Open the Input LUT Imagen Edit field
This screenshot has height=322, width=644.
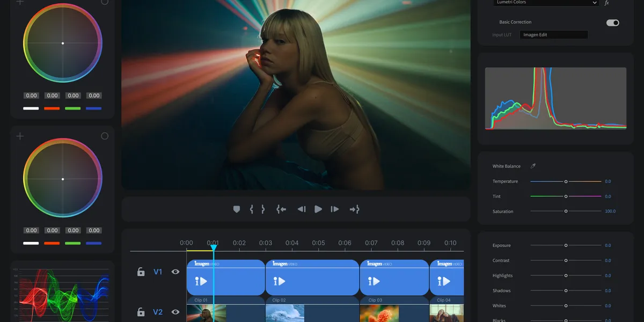[x=553, y=35]
